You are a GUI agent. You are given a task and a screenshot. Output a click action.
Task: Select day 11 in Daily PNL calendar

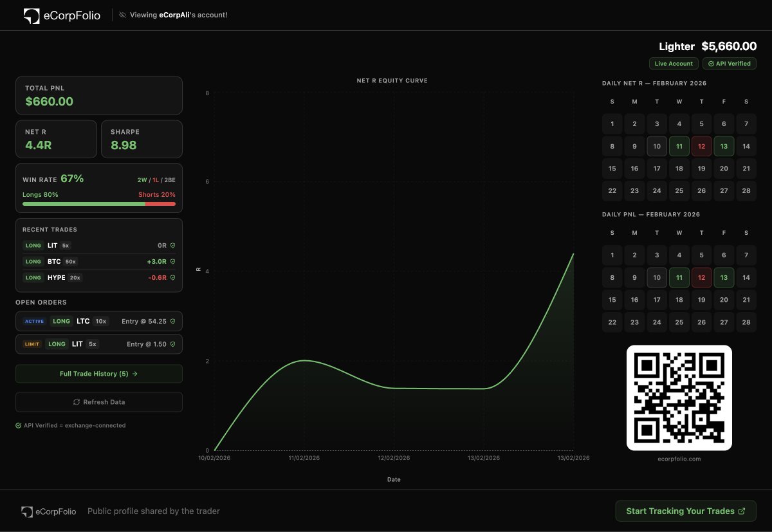(679, 278)
